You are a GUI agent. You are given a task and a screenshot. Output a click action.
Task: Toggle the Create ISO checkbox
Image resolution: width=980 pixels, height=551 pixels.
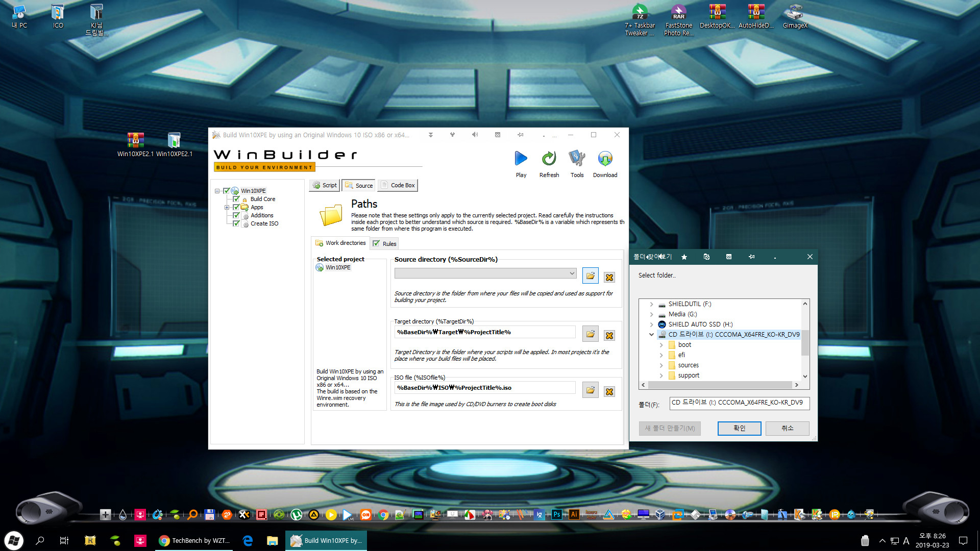click(x=236, y=223)
